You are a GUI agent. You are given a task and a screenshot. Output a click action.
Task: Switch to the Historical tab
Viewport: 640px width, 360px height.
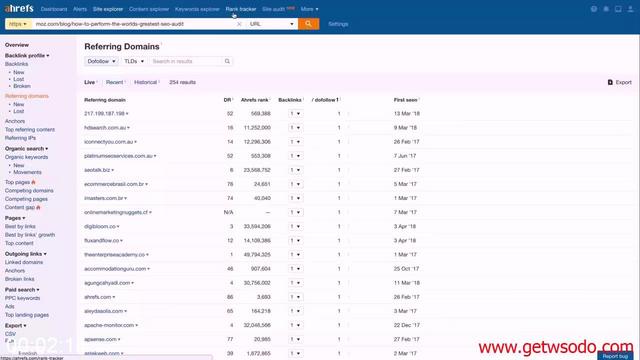coord(146,82)
